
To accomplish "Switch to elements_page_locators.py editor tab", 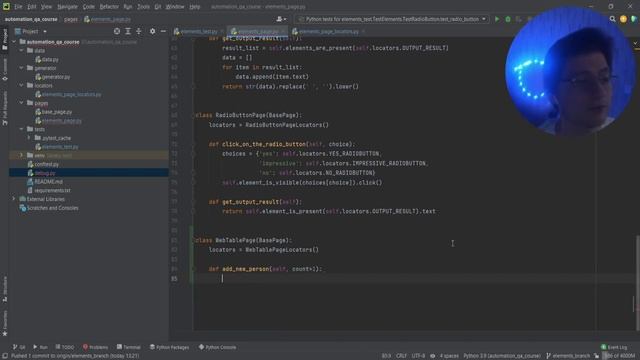I will coord(328,31).
